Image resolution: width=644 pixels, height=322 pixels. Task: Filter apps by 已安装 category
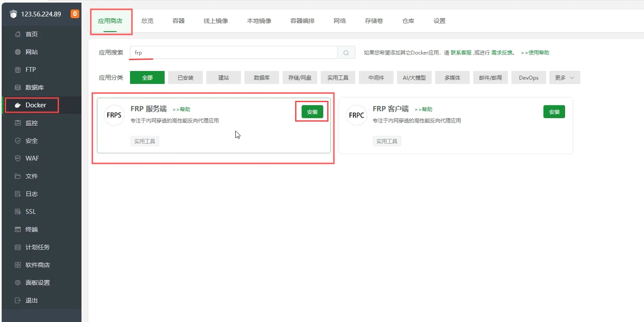coord(185,78)
